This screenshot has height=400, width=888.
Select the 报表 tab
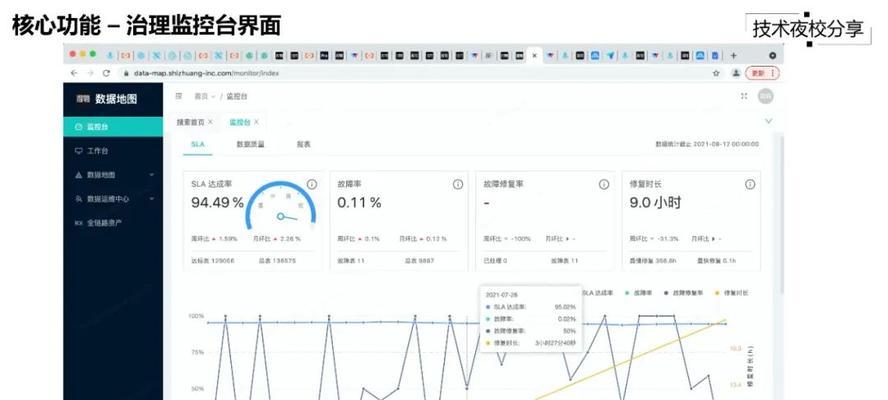pyautogui.click(x=304, y=144)
